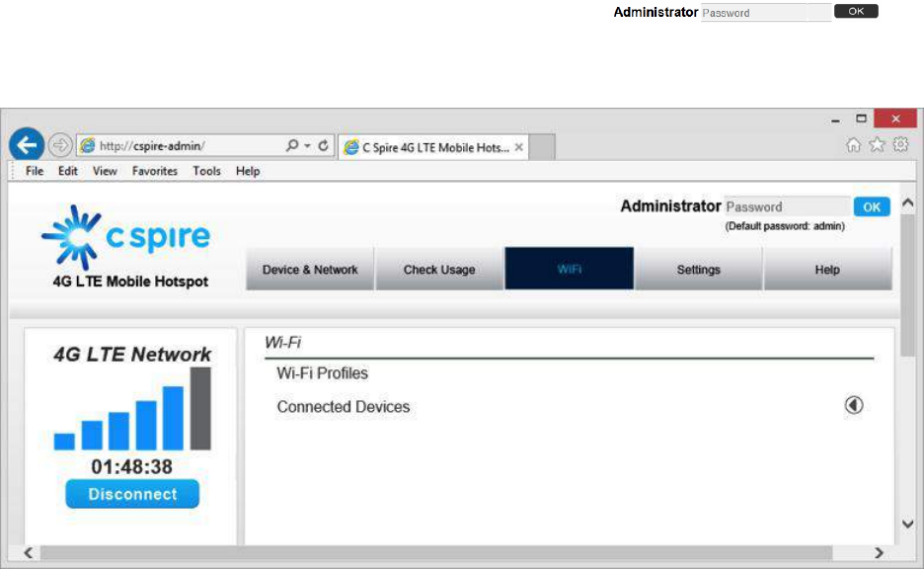Image resolution: width=924 pixels, height=569 pixels.
Task: Minimize the browser window
Action: (x=835, y=121)
